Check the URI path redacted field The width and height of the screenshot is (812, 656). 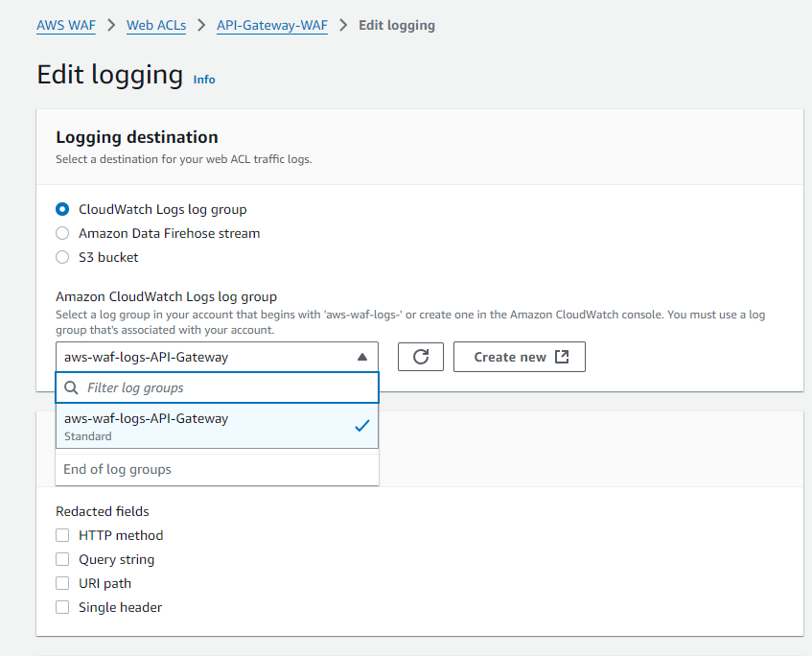pyautogui.click(x=62, y=583)
